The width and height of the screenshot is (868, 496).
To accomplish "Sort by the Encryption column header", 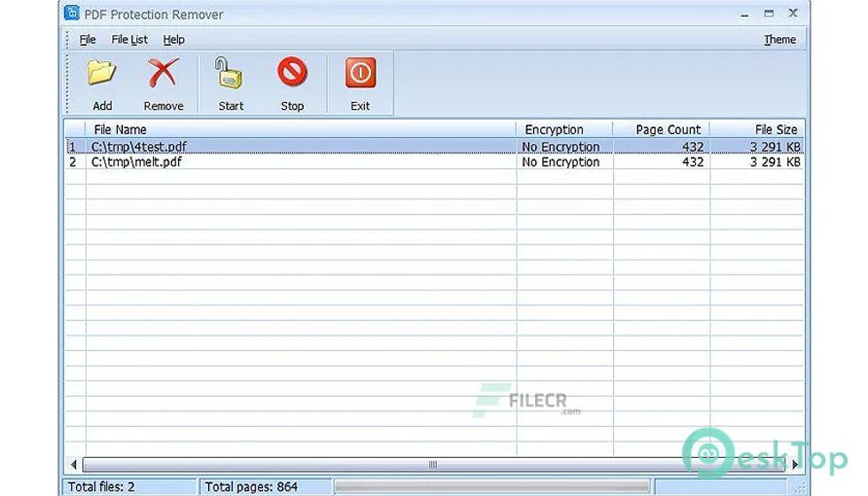I will (564, 129).
